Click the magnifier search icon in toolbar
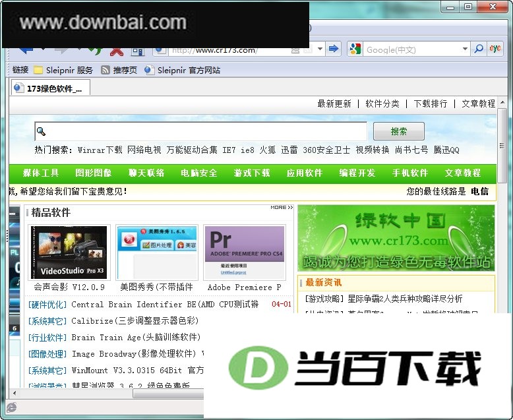Screen dimensions: 513x420 click(478, 49)
